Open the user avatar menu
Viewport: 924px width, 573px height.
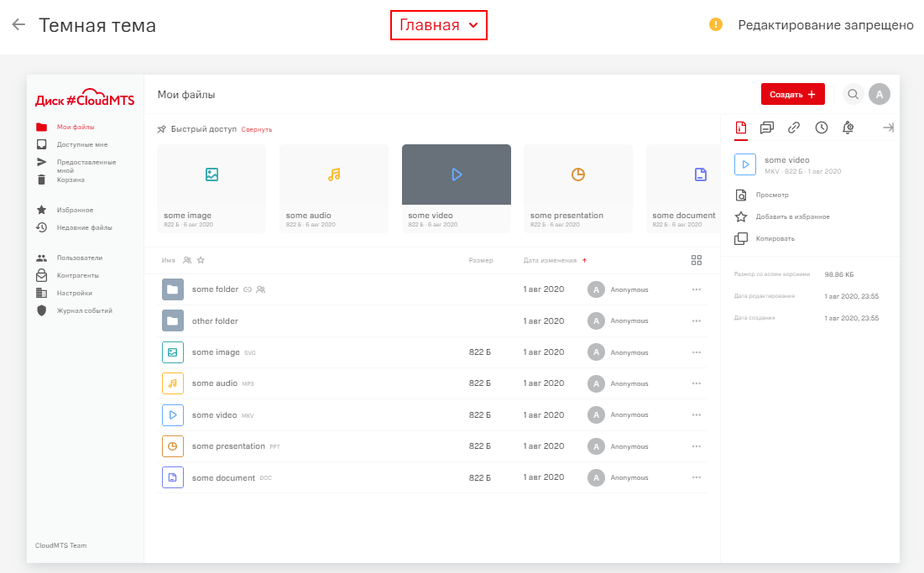(x=879, y=95)
